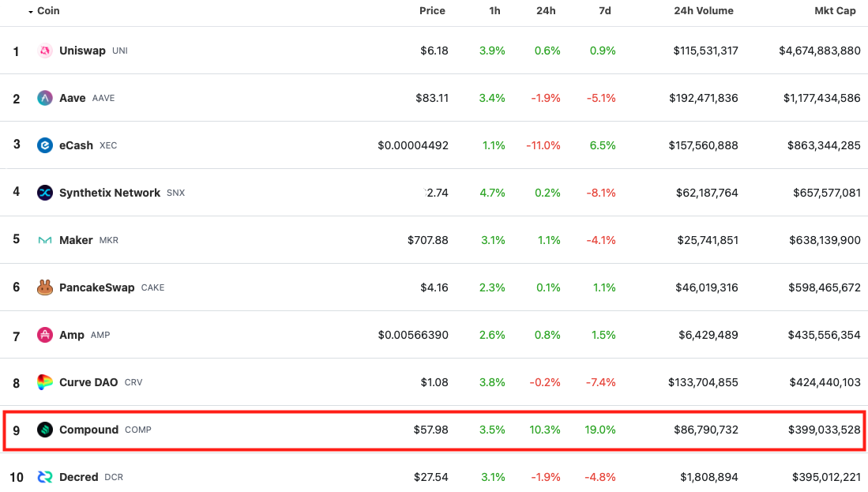Click the eCash coin logo icon
This screenshot has width=868, height=492.
click(x=45, y=145)
